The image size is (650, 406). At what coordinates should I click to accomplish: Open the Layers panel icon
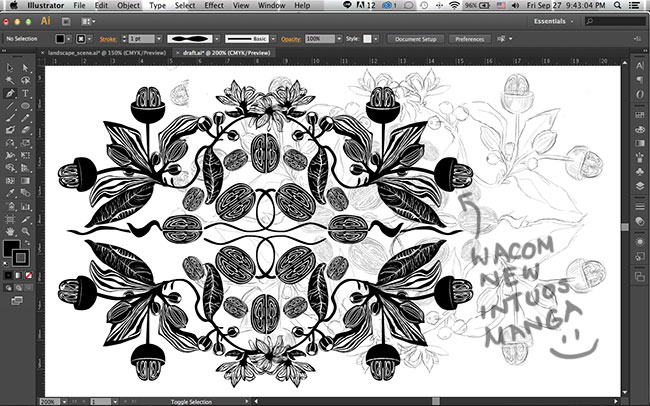[x=640, y=186]
